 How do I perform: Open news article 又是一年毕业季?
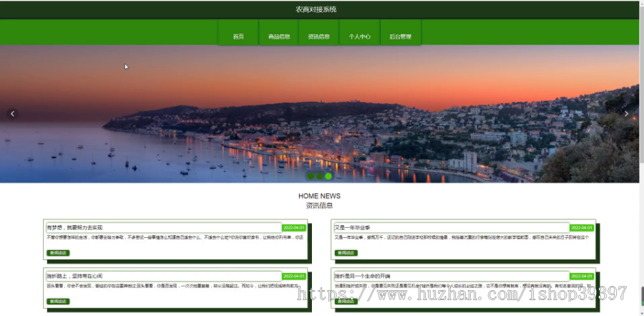[x=352, y=228]
